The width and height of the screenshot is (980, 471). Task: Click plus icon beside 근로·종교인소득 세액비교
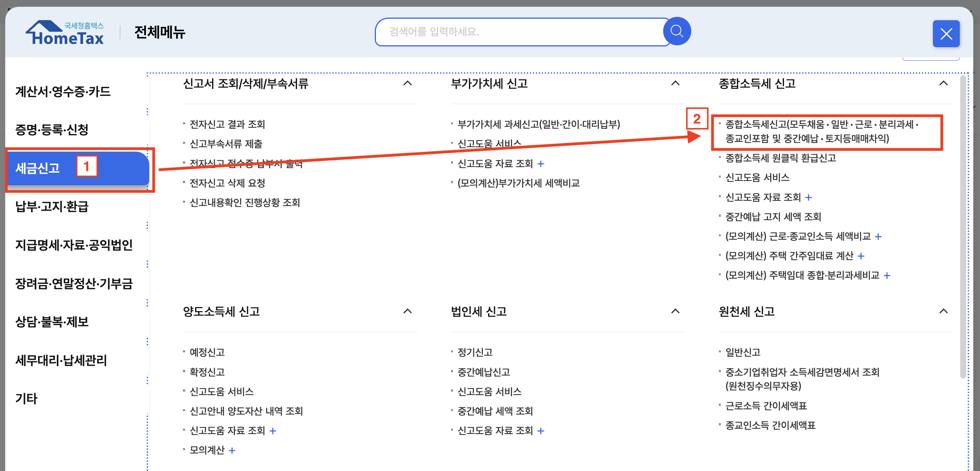pos(878,237)
